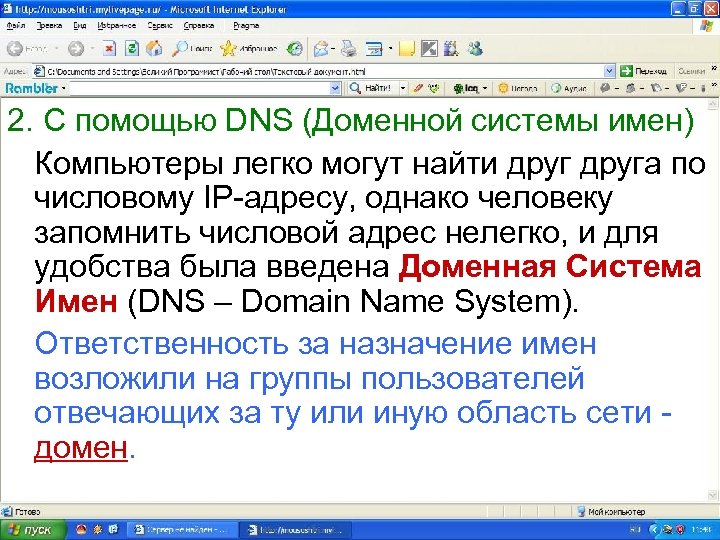This screenshot has width=720, height=540.
Task: Click the Mail envelope toolbar icon
Action: point(322,48)
